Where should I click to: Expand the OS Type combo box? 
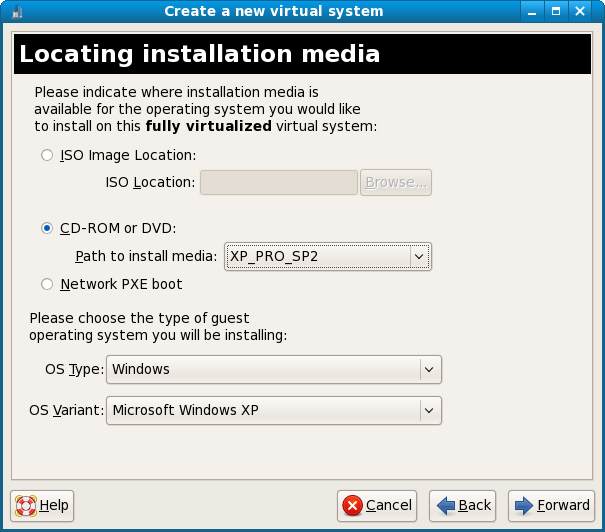pyautogui.click(x=274, y=370)
